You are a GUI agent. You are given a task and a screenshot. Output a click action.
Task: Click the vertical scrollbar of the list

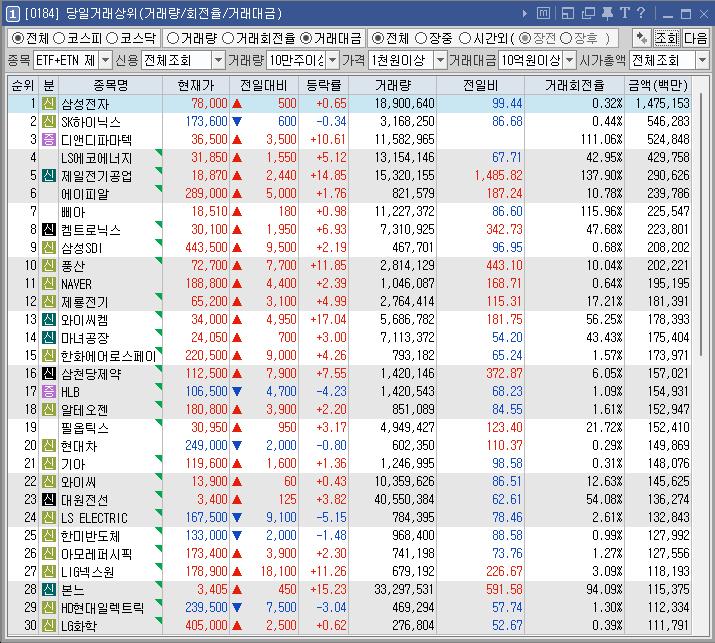(701, 226)
